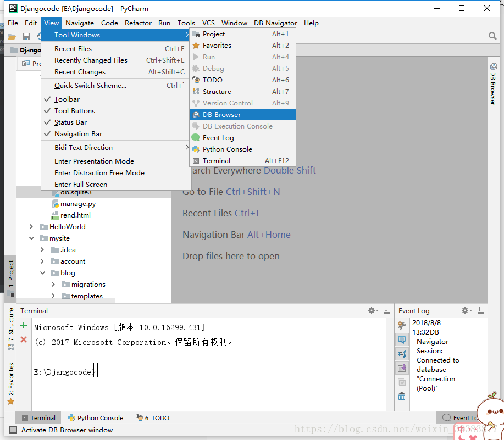Image resolution: width=504 pixels, height=440 pixels.
Task: Switch to 6: TODO bottom tab
Action: point(153,418)
